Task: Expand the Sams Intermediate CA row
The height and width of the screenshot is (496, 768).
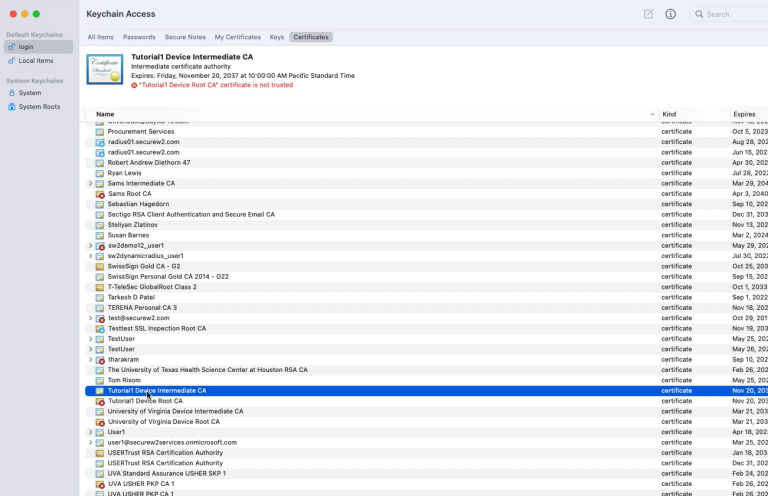Action: point(91,184)
